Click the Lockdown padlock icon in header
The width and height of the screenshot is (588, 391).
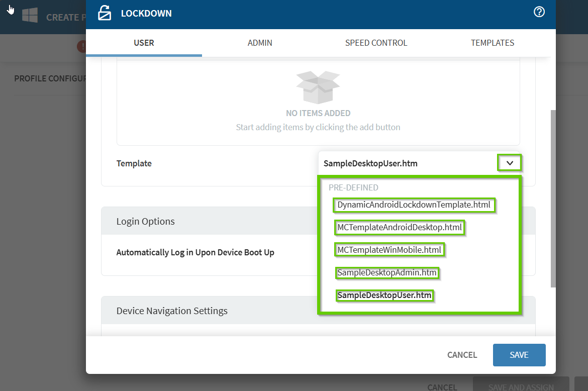(x=104, y=13)
